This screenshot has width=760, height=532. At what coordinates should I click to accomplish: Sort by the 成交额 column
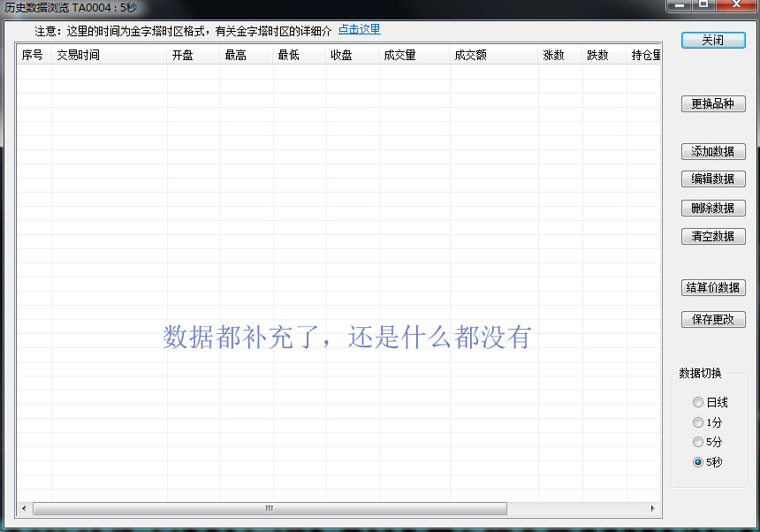click(x=494, y=56)
